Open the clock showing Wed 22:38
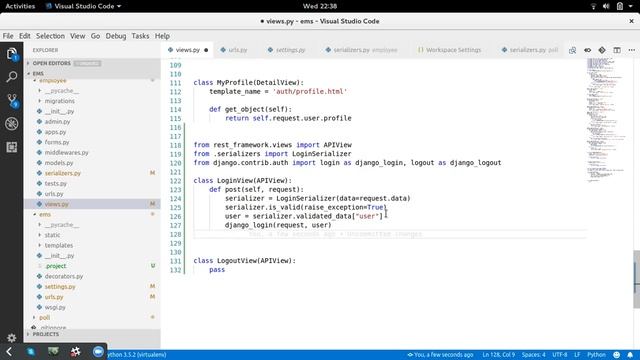 320,6
